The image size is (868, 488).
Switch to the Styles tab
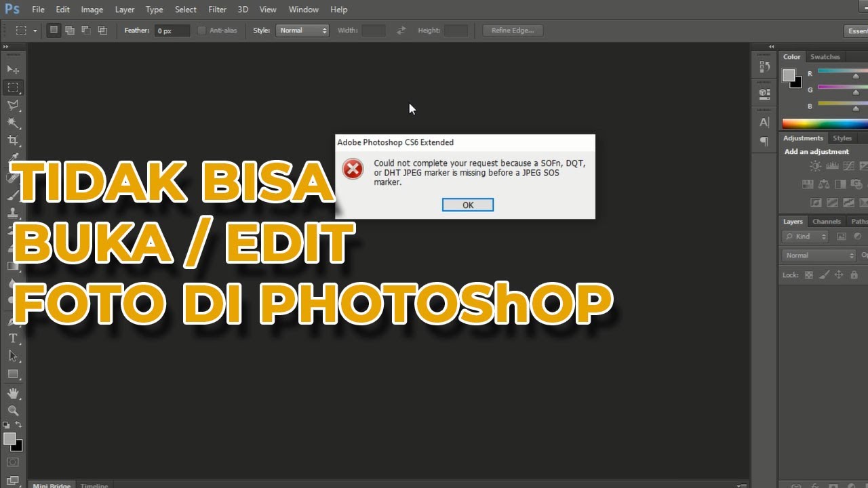point(842,138)
